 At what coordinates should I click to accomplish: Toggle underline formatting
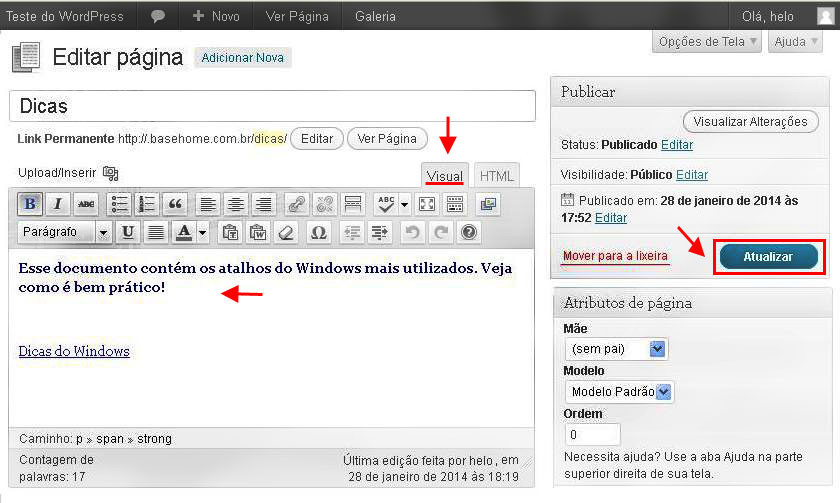point(128,233)
